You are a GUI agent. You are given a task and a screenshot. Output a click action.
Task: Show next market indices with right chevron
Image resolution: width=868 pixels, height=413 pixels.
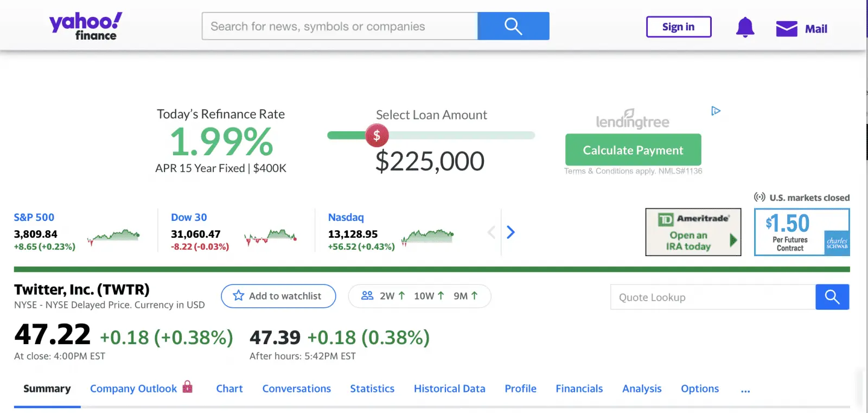point(510,232)
